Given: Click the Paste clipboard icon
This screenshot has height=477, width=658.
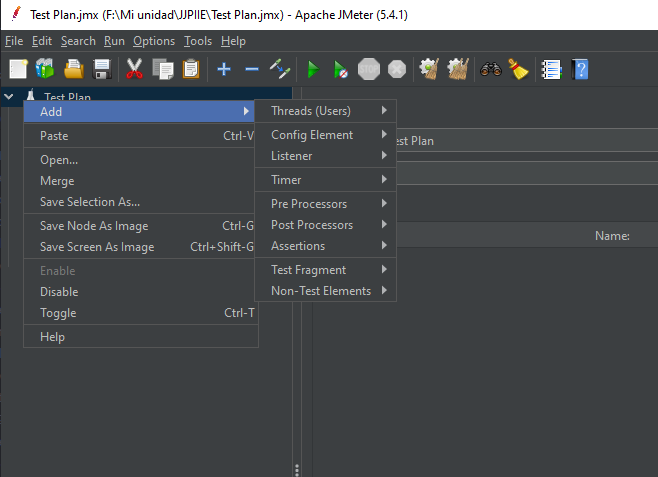Looking at the screenshot, I should tap(191, 69).
